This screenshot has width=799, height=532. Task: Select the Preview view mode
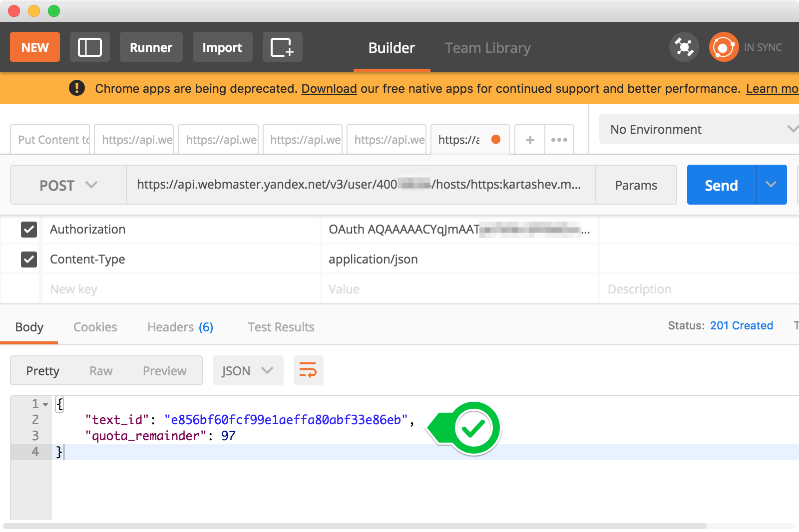[x=165, y=371]
